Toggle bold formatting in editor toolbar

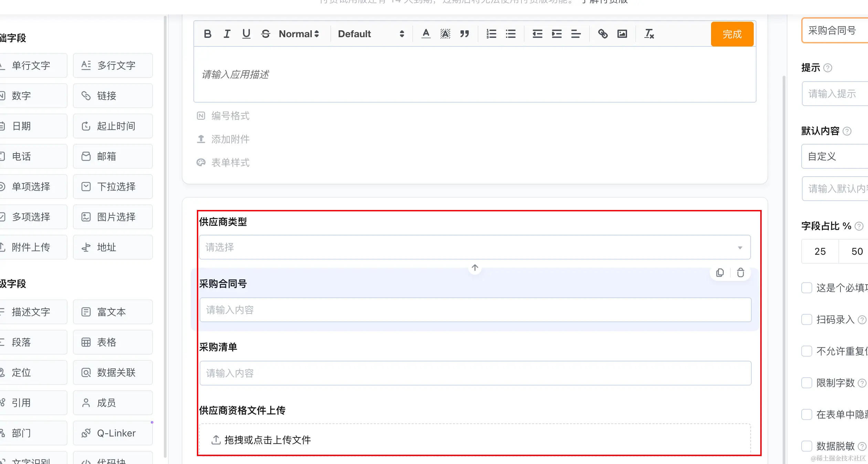point(208,34)
